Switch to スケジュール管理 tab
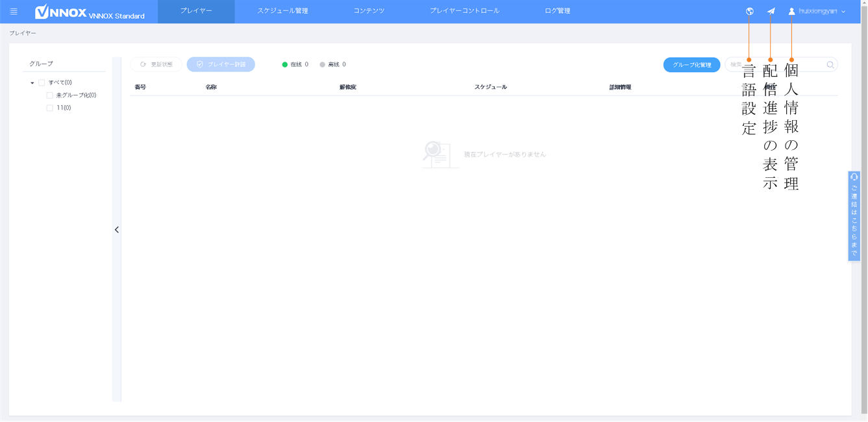 point(282,11)
